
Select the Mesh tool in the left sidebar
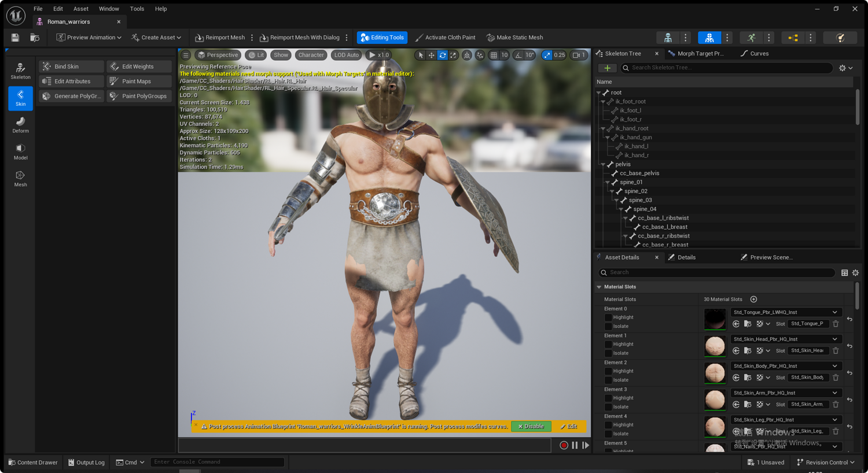20,179
